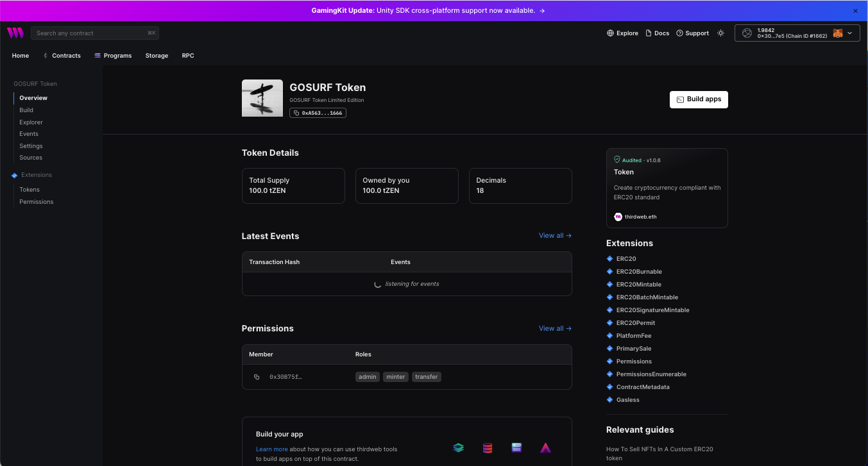868x466 pixels.
Task: Click Total Supply 100.0 tZEN card
Action: point(293,186)
